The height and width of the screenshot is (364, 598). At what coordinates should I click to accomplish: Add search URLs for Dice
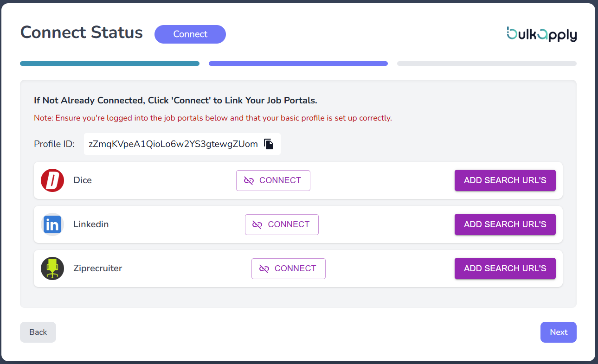(505, 180)
